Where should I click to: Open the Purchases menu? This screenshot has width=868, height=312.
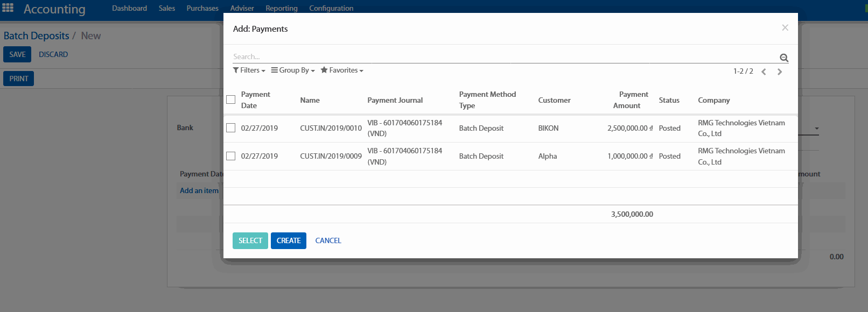pos(202,8)
